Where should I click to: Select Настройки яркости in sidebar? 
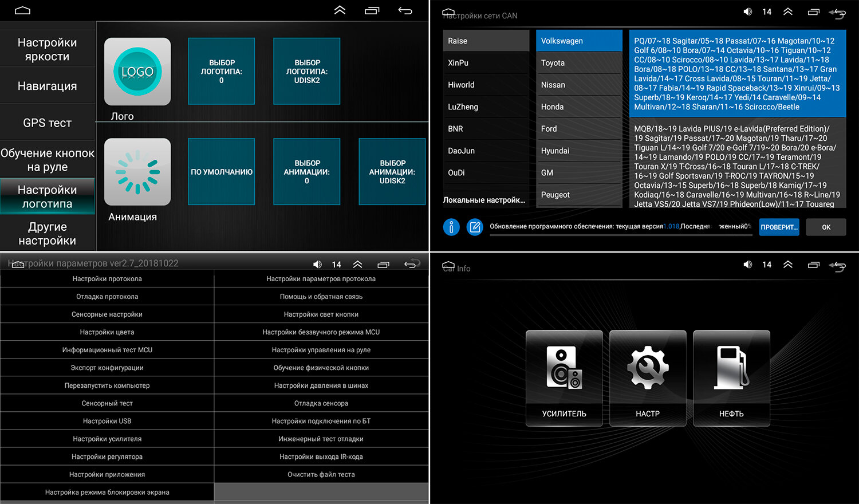(48, 49)
